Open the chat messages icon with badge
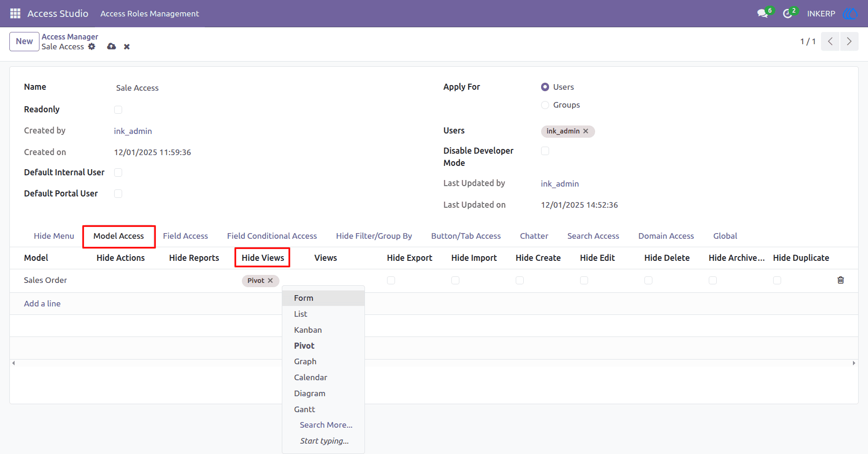Screen dimensions: 868x454 [x=763, y=14]
